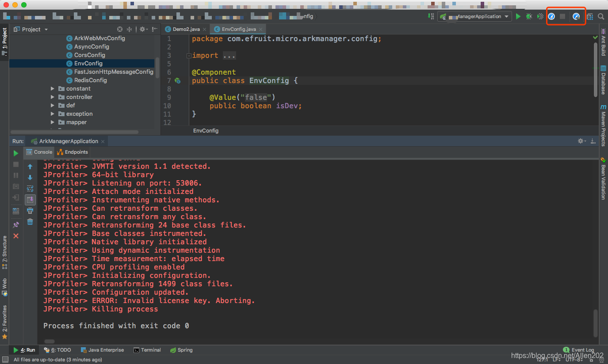Hide the Project tool window
Viewport: 608px width, 364px height.
(154, 29)
